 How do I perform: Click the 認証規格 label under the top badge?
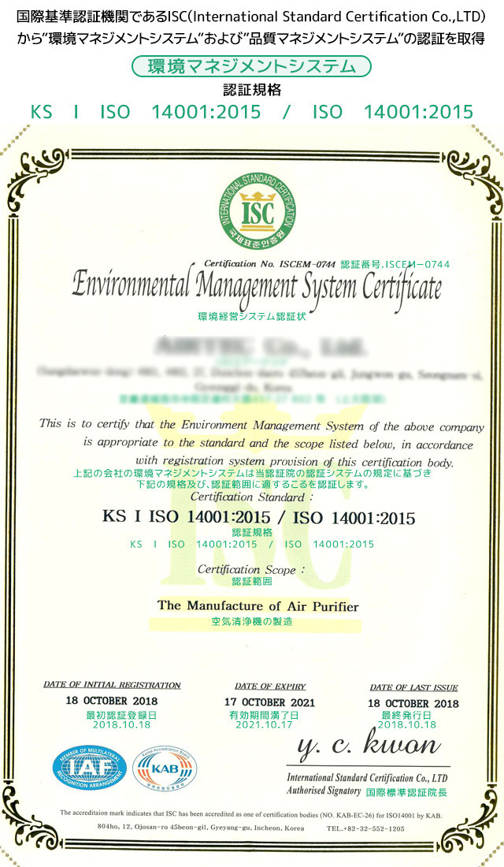[x=252, y=90]
